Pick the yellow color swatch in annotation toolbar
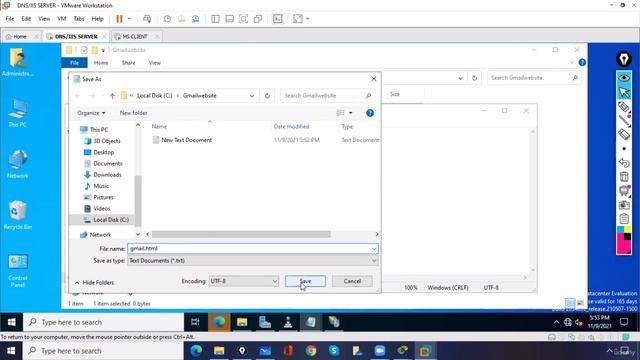 628,229
